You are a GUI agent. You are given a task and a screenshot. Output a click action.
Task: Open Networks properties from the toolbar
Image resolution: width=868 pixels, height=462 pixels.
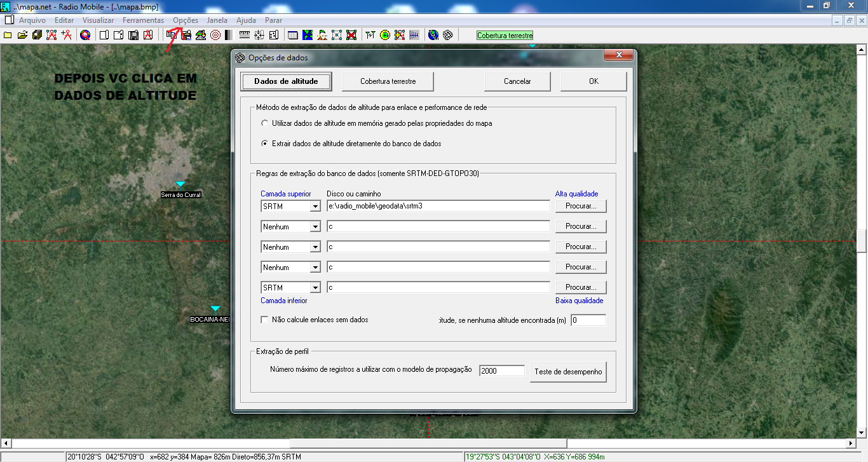pos(51,35)
